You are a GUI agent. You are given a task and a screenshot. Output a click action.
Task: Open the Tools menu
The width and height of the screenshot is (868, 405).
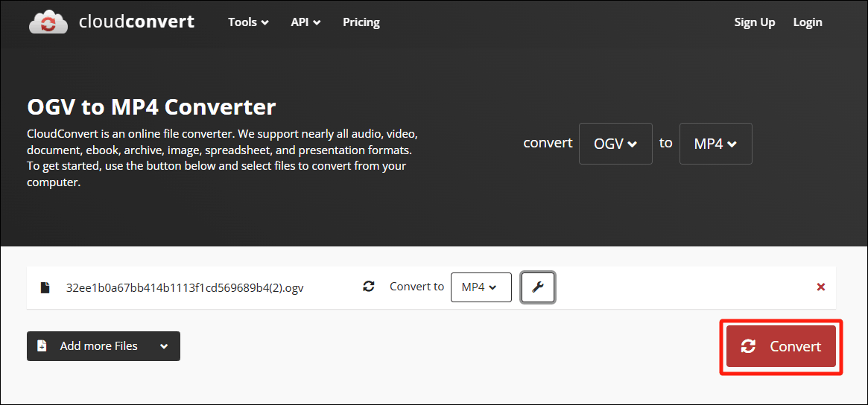pyautogui.click(x=249, y=22)
